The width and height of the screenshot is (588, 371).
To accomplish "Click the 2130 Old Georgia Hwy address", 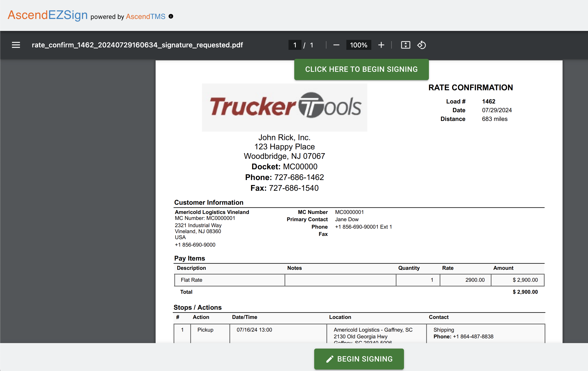I will click(361, 337).
